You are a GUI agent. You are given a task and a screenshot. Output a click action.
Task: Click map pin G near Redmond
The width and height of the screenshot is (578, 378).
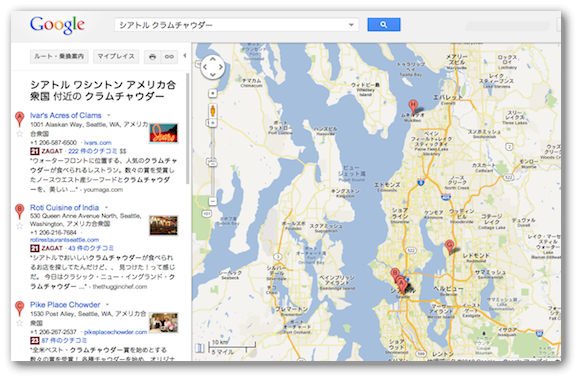point(449,247)
